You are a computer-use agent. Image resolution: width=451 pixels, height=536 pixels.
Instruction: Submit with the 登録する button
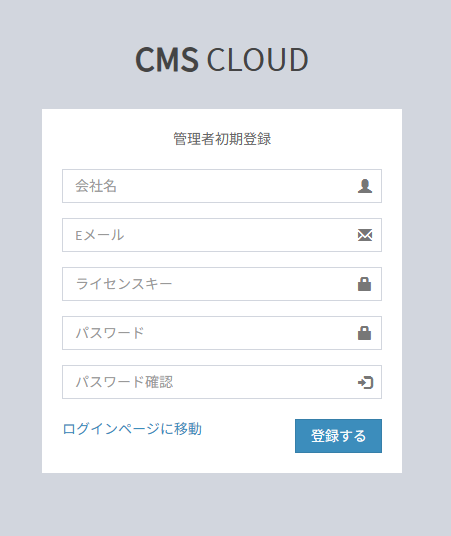tap(338, 436)
